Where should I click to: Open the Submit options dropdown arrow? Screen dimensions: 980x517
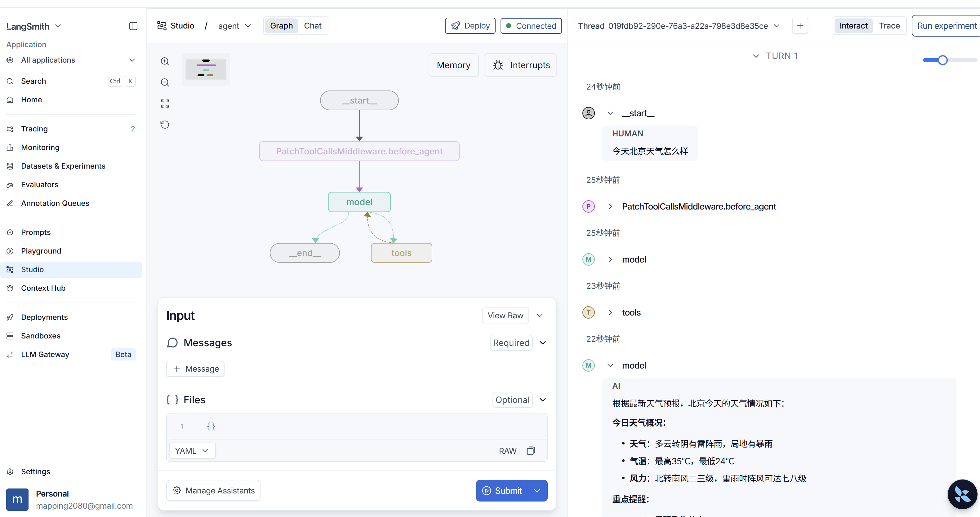coord(537,490)
